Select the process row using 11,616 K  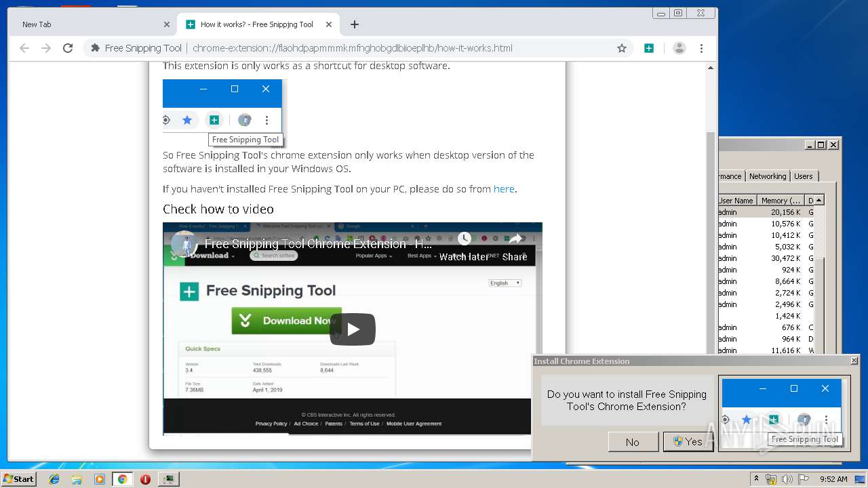766,350
